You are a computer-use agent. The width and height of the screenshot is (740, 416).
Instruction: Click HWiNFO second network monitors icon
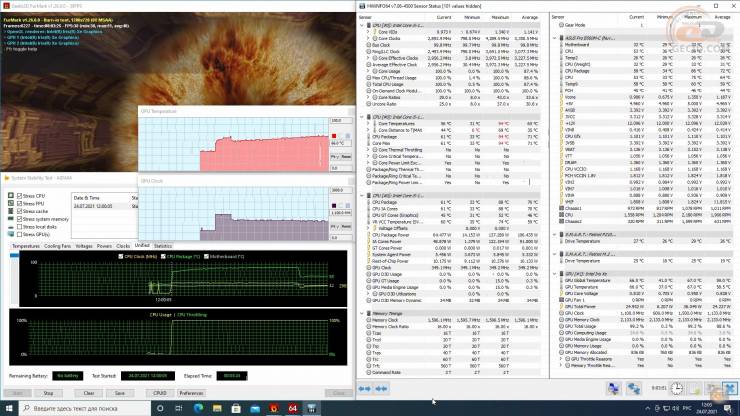click(633, 388)
